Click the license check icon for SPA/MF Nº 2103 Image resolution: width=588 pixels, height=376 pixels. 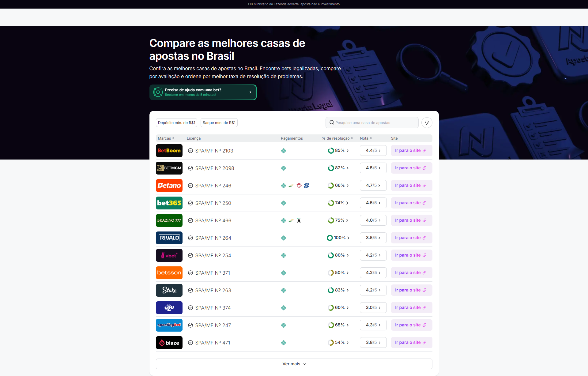190,151
